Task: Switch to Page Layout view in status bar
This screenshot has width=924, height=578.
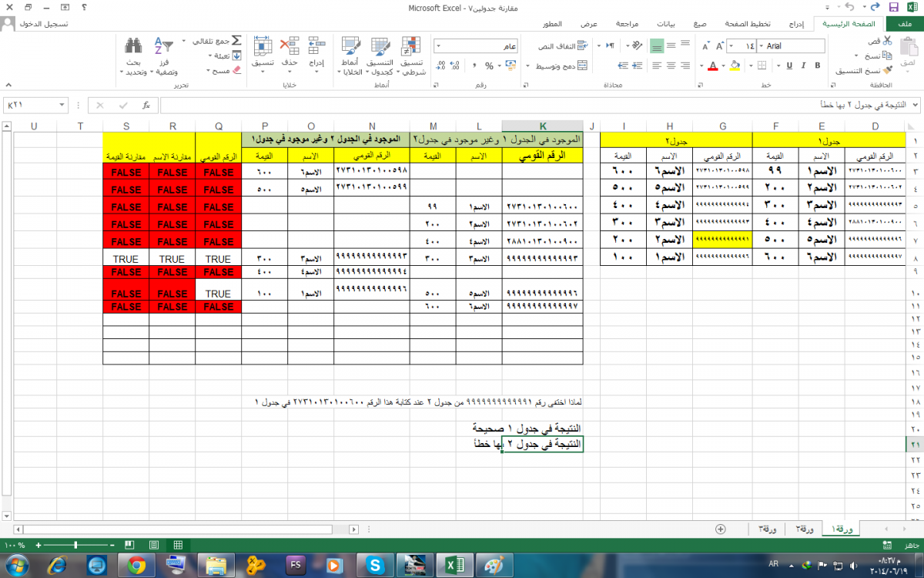Action: coord(154,545)
